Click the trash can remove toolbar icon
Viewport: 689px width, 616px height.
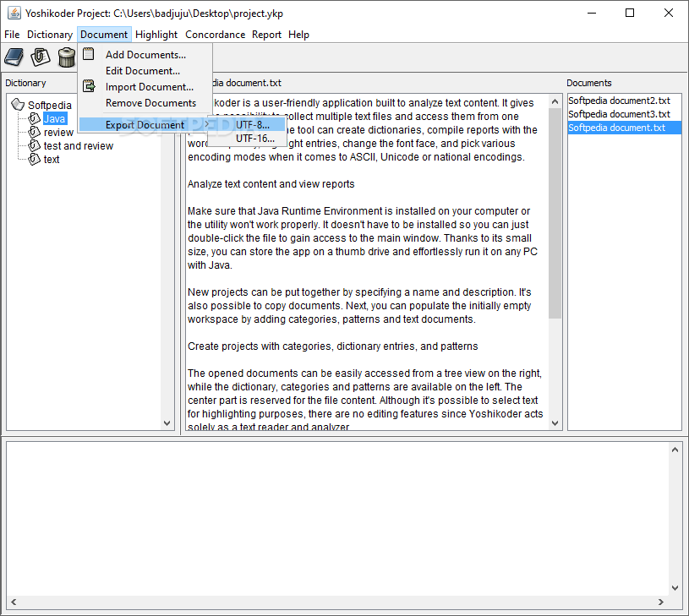(66, 57)
